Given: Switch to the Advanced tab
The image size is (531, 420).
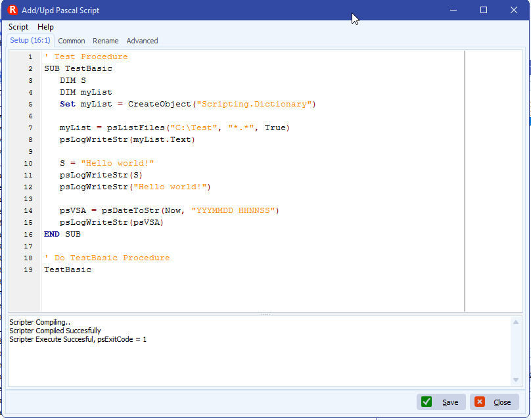Looking at the screenshot, I should pyautogui.click(x=142, y=41).
